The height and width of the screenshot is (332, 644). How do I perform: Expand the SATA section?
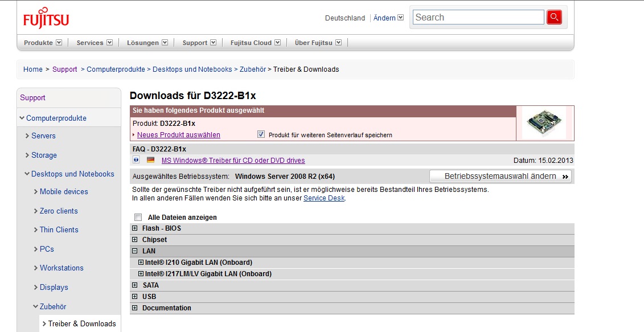pyautogui.click(x=135, y=285)
